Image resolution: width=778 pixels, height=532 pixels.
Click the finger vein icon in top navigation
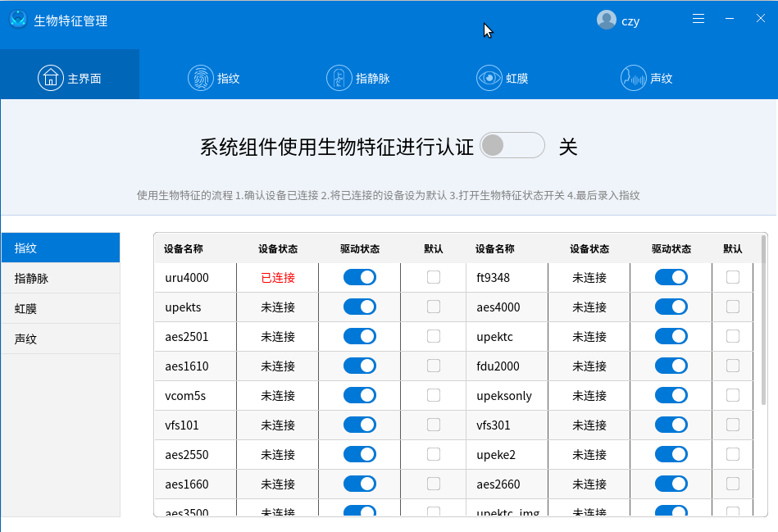(339, 78)
